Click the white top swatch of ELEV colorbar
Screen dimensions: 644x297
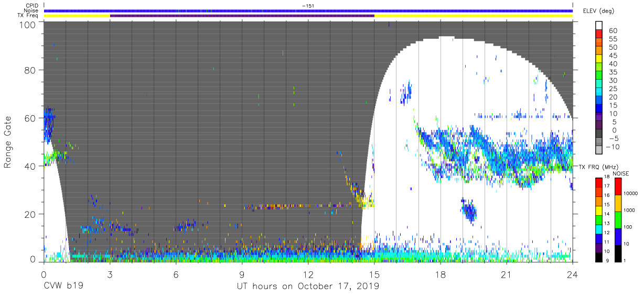[x=599, y=26]
